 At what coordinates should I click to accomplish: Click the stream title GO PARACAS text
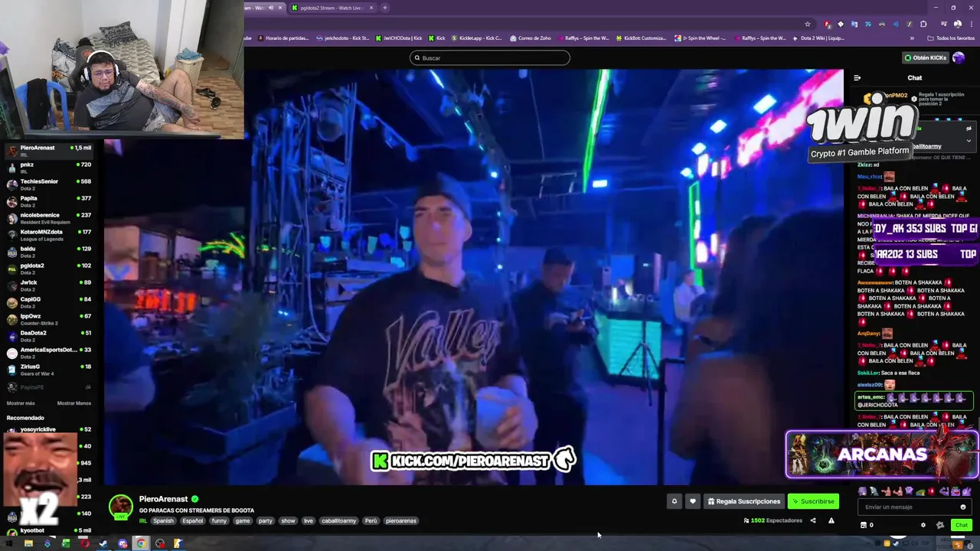tap(197, 510)
